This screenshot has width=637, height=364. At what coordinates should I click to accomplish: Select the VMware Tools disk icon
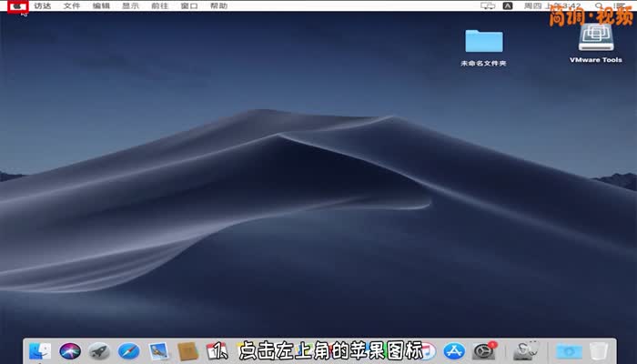pos(596,38)
